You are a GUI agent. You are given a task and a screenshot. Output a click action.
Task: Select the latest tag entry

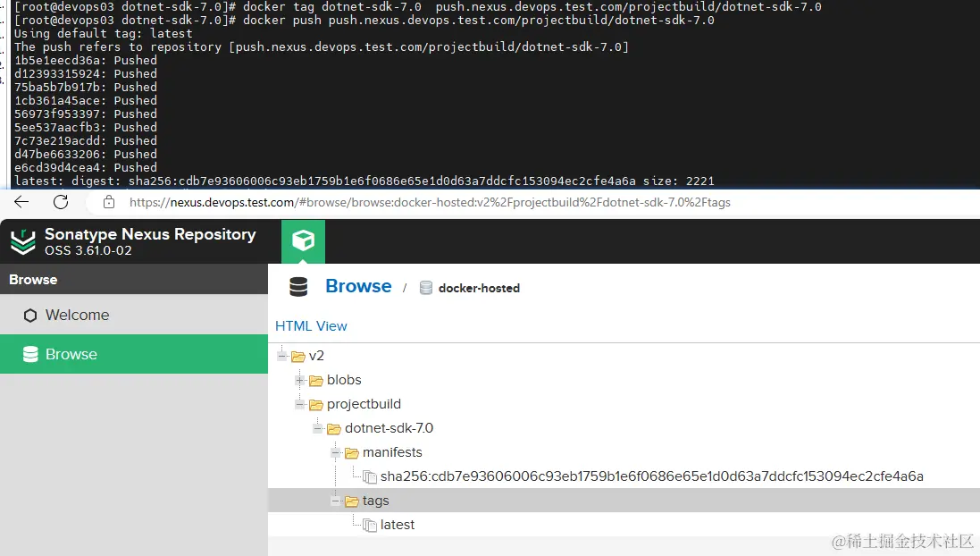click(x=397, y=525)
